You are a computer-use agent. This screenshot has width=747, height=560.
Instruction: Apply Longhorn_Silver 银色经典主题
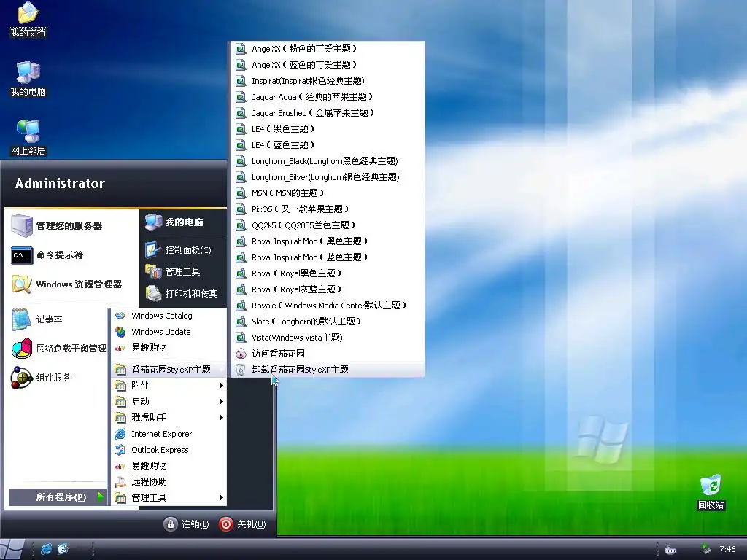[x=328, y=177]
